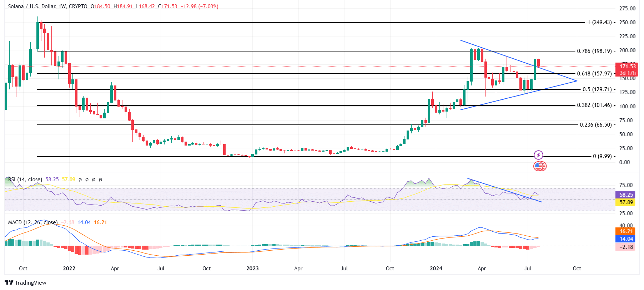Screen dimensions: 644x290
Task: Click the purple 58.25 RSI axis tag
Action: pos(625,195)
